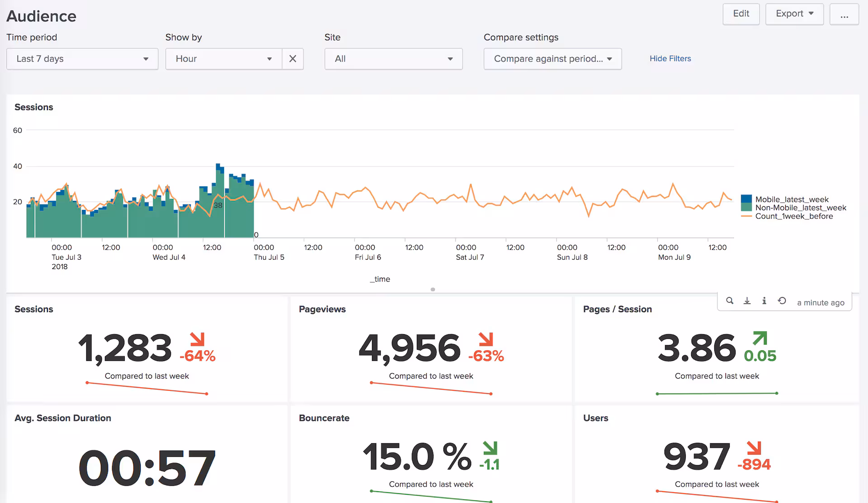This screenshot has width=868, height=503.
Task: Click the green down arrow in Bouncerate panel
Action: point(490,448)
